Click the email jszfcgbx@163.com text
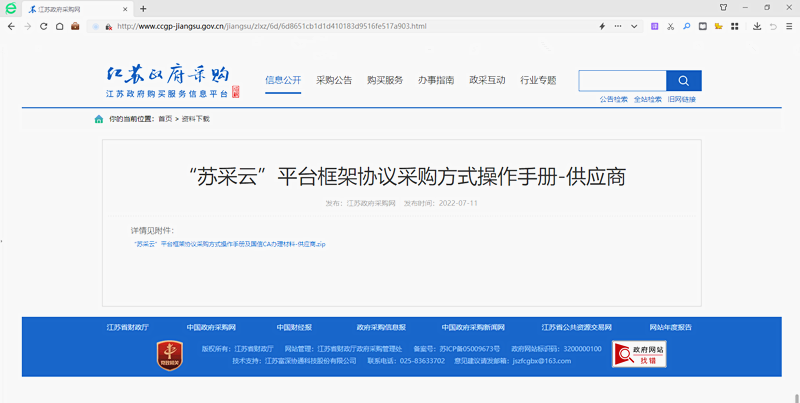This screenshot has height=403, width=800. coord(542,361)
